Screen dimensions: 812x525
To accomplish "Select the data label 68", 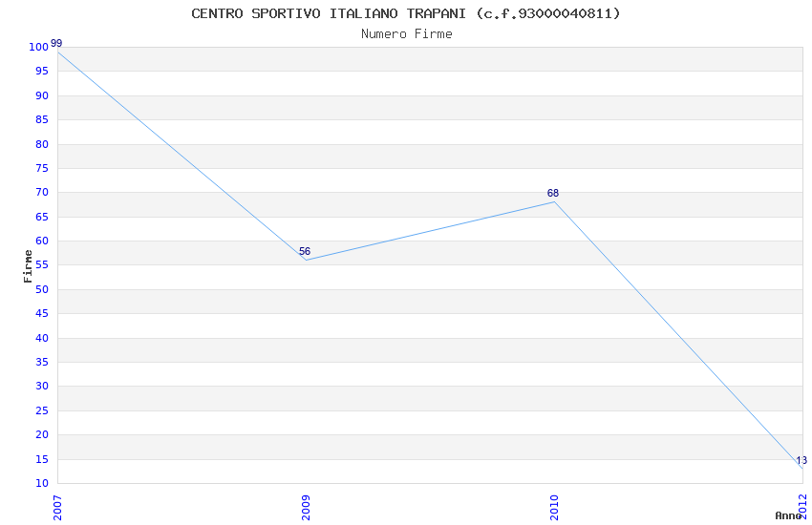I will 553,193.
